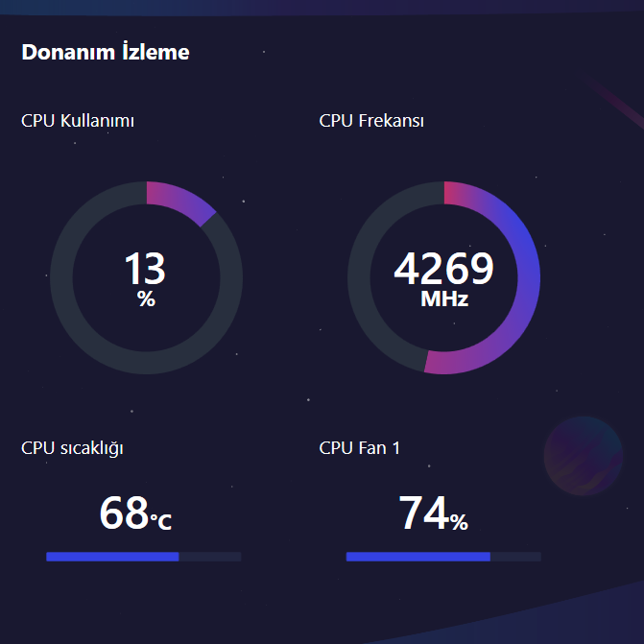Click the 74 fan speed reading

click(423, 514)
